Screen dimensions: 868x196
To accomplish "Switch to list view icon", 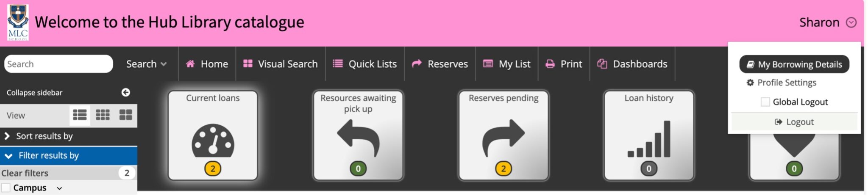I will coord(80,115).
